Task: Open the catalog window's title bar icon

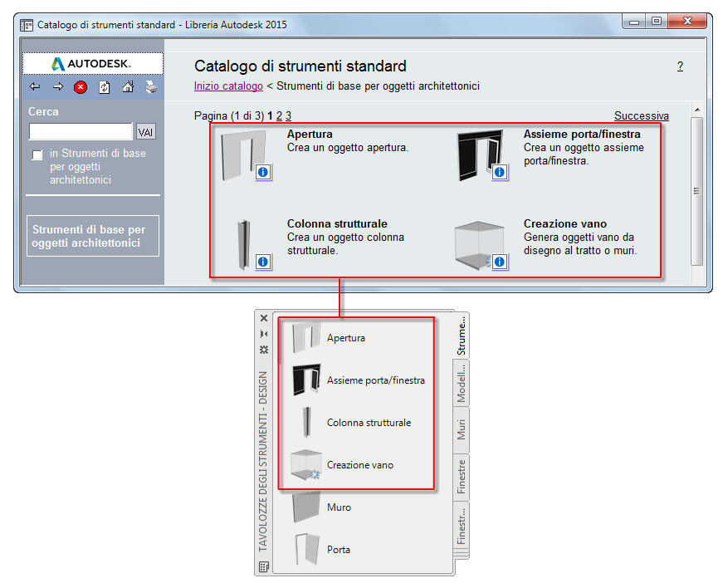Action: 27,25
